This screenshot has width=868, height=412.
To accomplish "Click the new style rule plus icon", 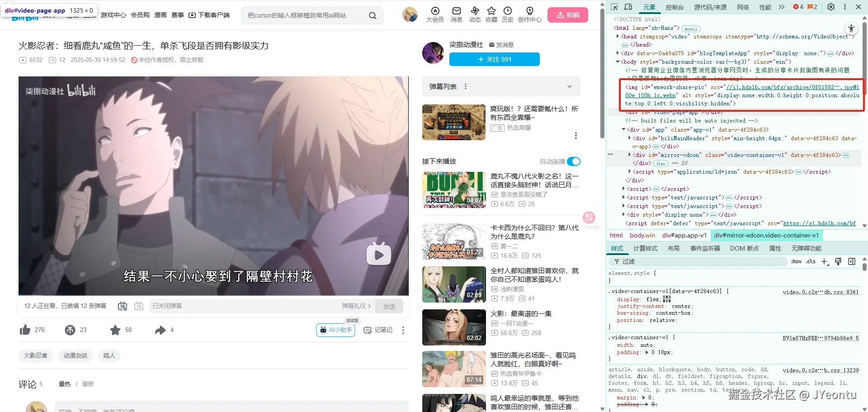I will (x=825, y=261).
